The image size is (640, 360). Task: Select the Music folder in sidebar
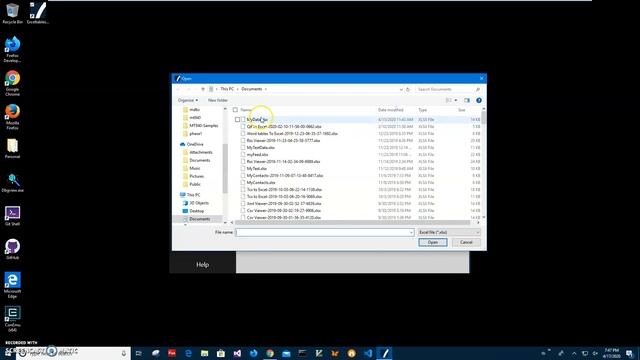(195, 168)
